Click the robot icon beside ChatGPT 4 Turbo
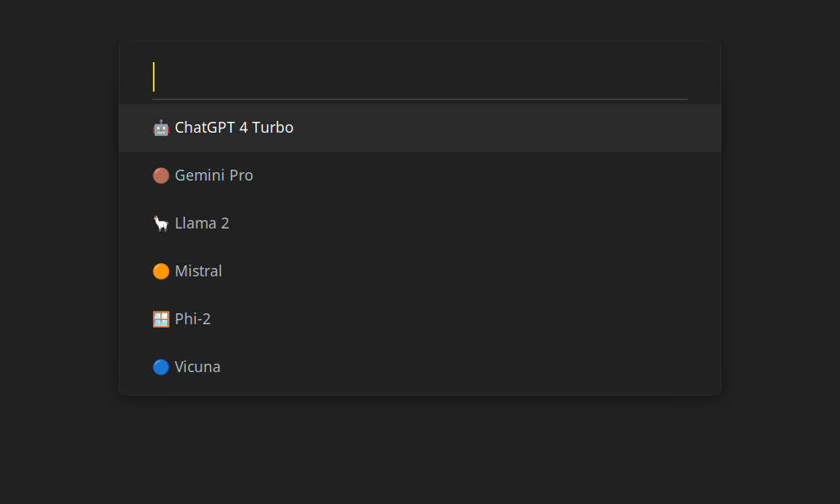The height and width of the screenshot is (504, 840). 160,128
